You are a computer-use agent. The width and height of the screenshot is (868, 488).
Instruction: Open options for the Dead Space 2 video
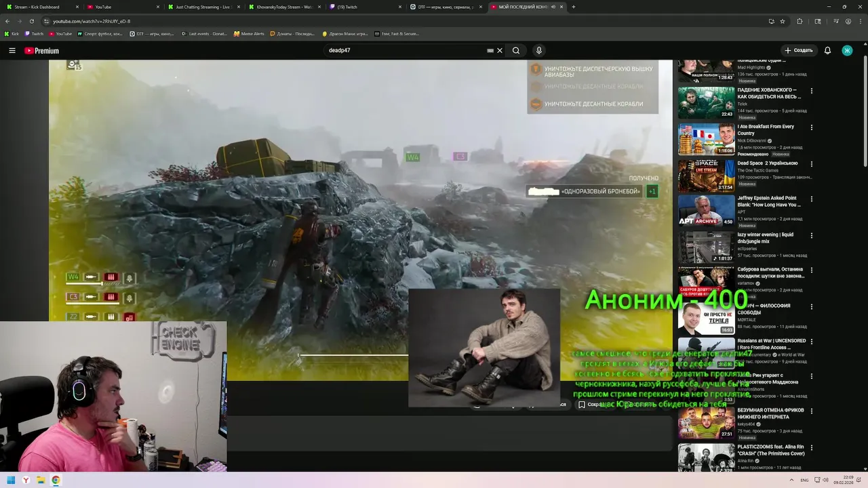811,164
